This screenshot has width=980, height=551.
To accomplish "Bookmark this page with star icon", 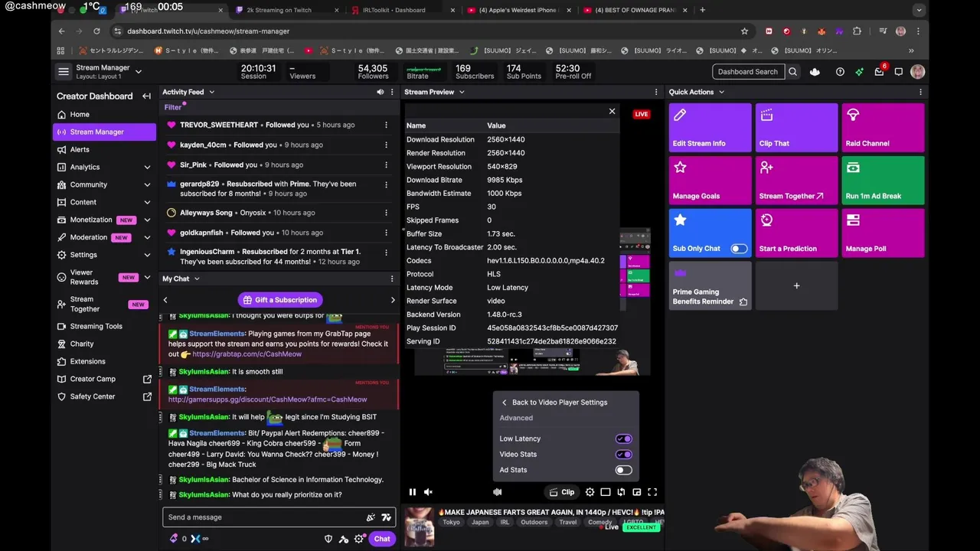I will point(744,31).
